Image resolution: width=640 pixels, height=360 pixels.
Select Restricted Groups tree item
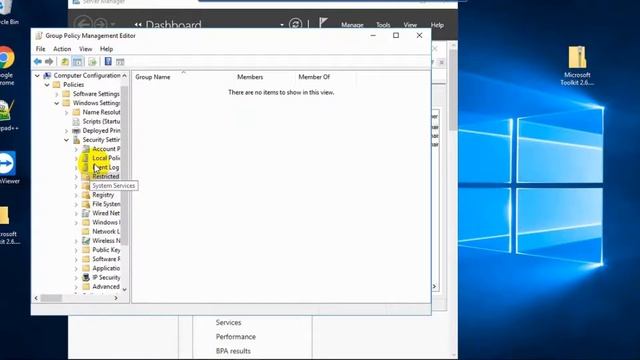(x=106, y=176)
